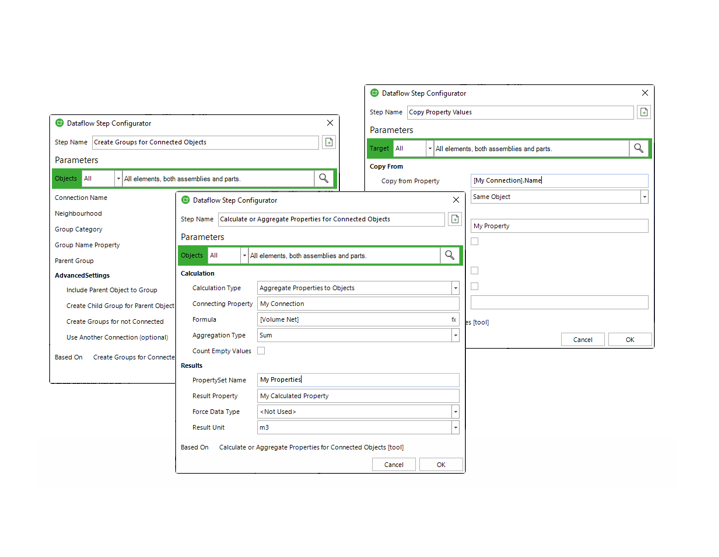Open the Objects All dropdown in Calculate window

tap(244, 255)
